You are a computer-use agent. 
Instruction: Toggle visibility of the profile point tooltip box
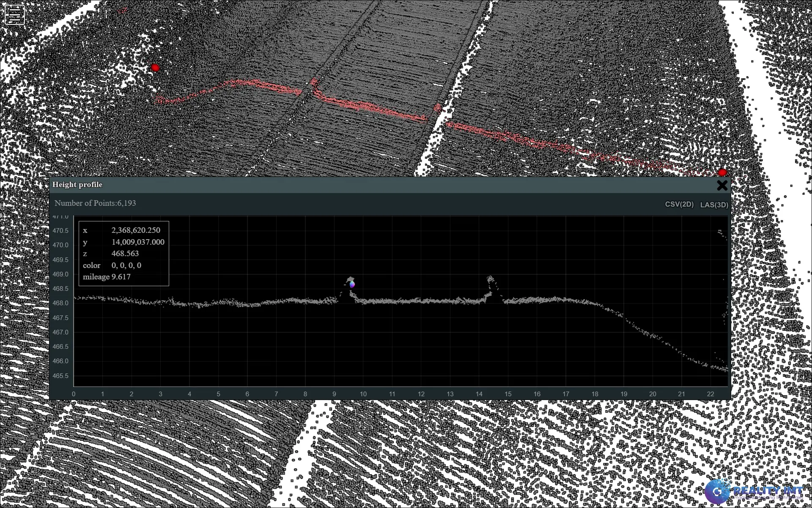[x=123, y=253]
